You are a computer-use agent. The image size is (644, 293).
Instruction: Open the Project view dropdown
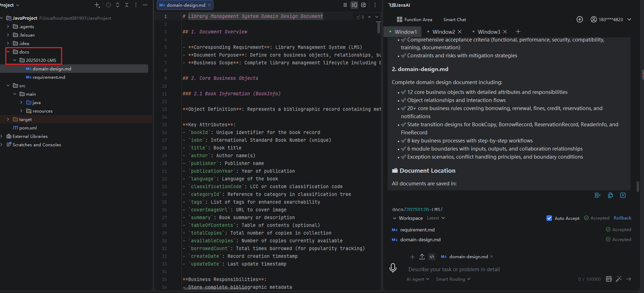tap(9, 5)
